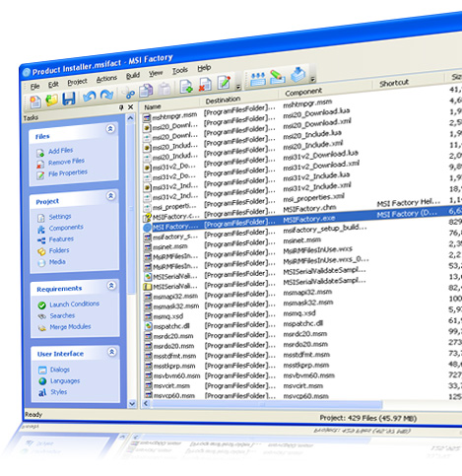Click the Folders icon in Project group
The width and height of the screenshot is (462, 476).
41,251
